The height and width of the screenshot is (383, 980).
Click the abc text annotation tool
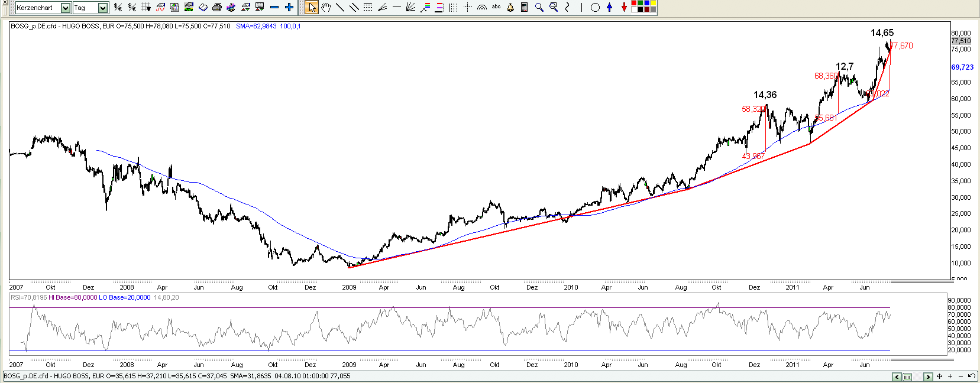point(496,7)
